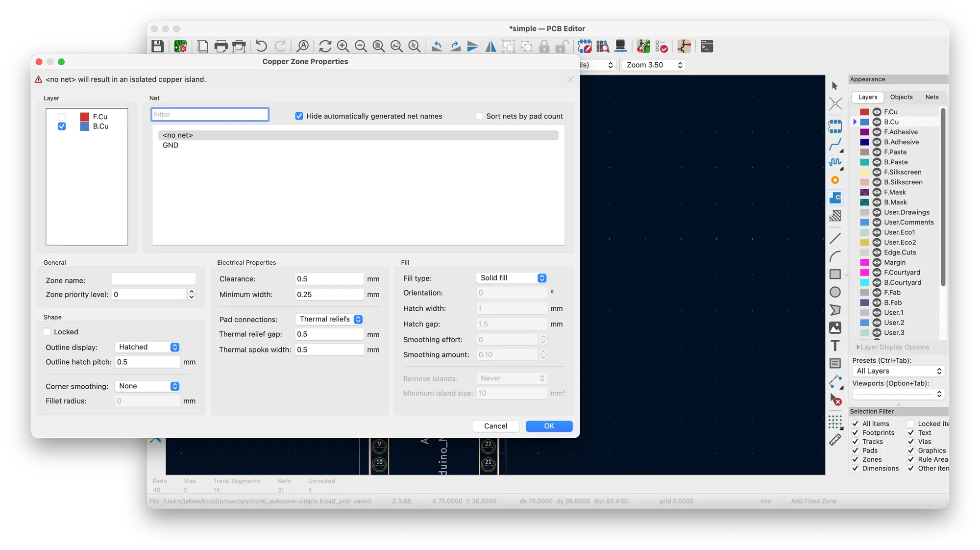Choose the Add text tool
Image resolution: width=980 pixels, height=550 pixels.
tap(835, 346)
